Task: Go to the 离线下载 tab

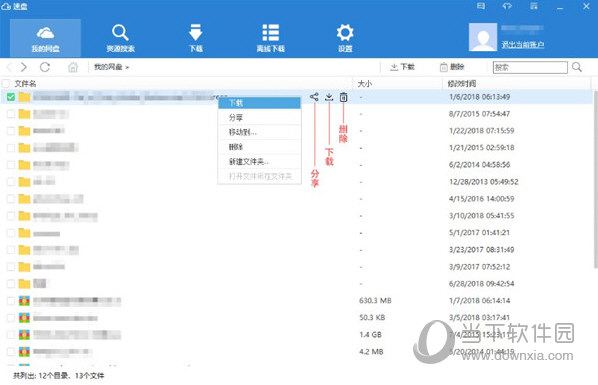Action: click(270, 38)
